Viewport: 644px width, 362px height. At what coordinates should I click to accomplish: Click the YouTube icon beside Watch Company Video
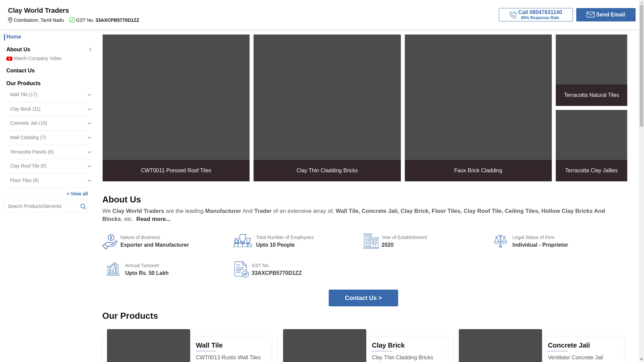pos(9,59)
